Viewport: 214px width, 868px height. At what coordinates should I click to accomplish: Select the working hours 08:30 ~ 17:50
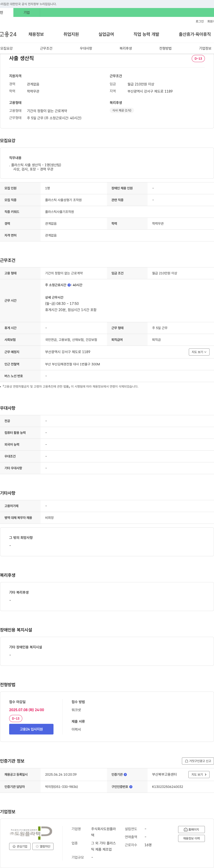pyautogui.click(x=68, y=303)
